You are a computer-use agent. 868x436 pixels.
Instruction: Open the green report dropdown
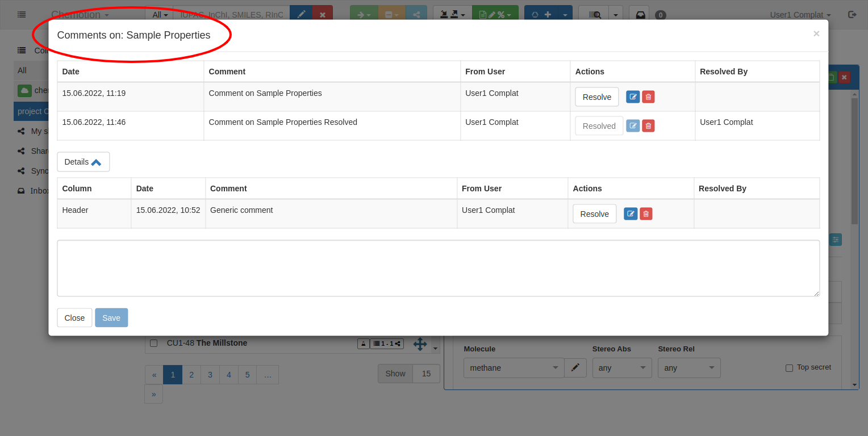(x=495, y=15)
